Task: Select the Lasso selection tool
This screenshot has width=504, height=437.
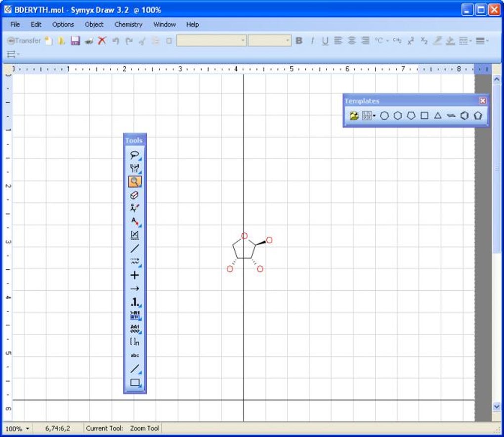Action: [135, 155]
